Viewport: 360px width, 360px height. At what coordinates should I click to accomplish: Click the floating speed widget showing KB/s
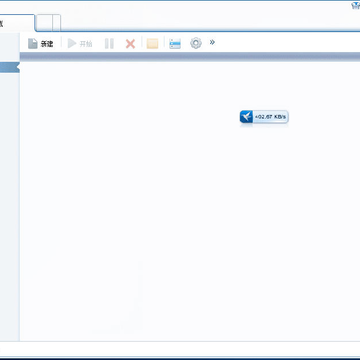click(x=264, y=117)
